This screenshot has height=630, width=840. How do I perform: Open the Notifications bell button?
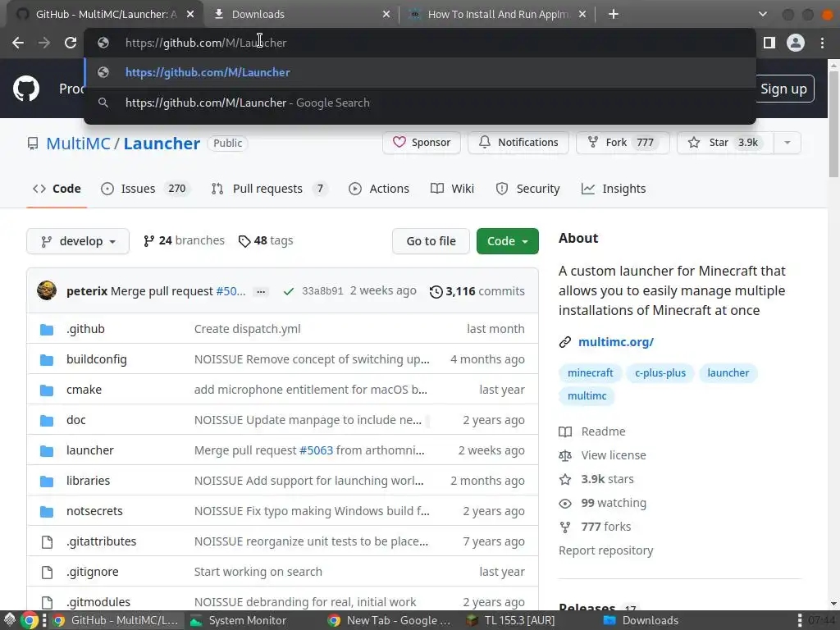518,143
